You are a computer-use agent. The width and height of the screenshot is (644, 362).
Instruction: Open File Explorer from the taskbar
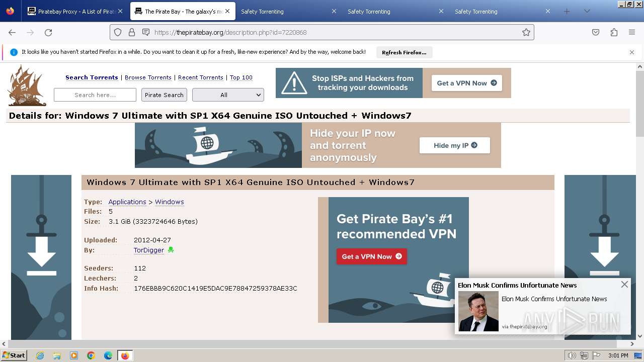click(57, 355)
